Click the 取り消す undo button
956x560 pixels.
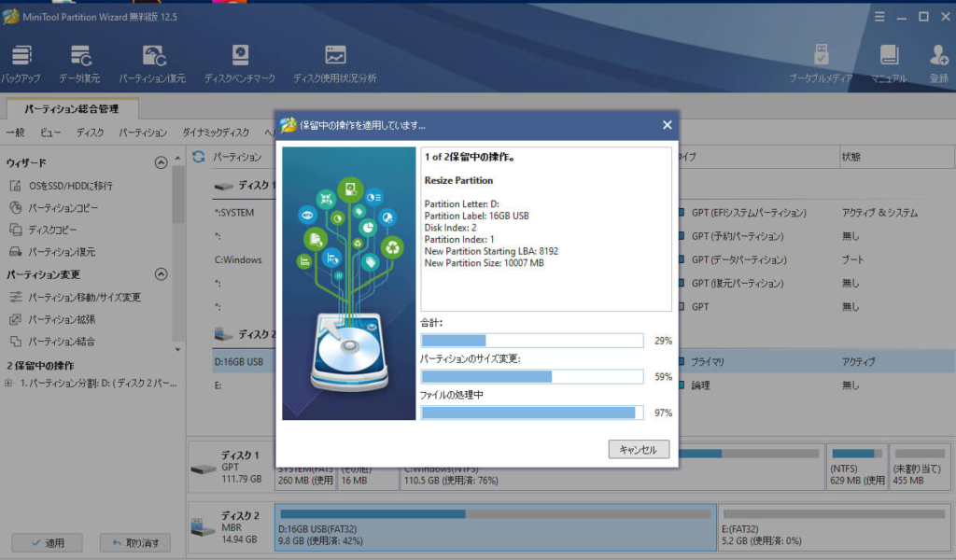click(x=135, y=542)
